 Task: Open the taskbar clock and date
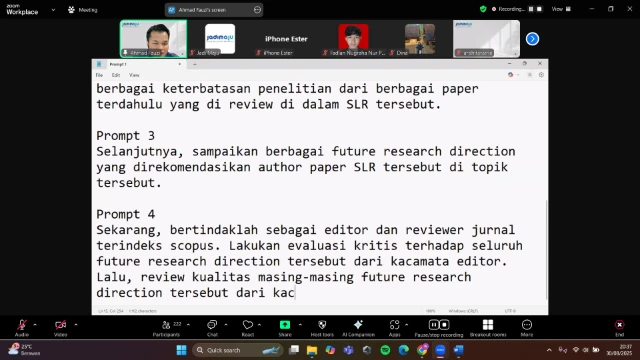click(x=619, y=350)
